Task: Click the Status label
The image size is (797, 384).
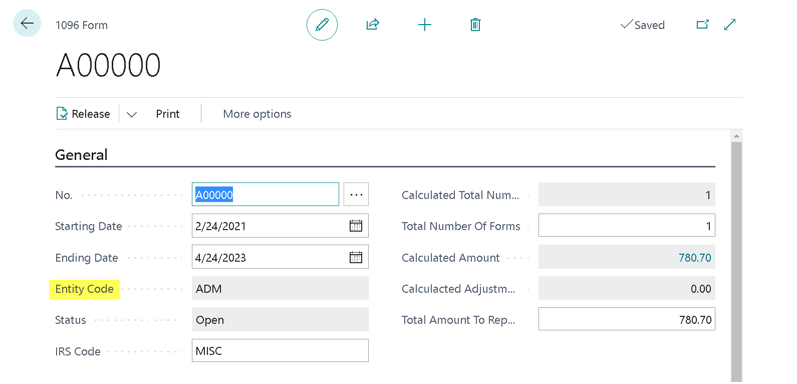Action: pyautogui.click(x=70, y=320)
